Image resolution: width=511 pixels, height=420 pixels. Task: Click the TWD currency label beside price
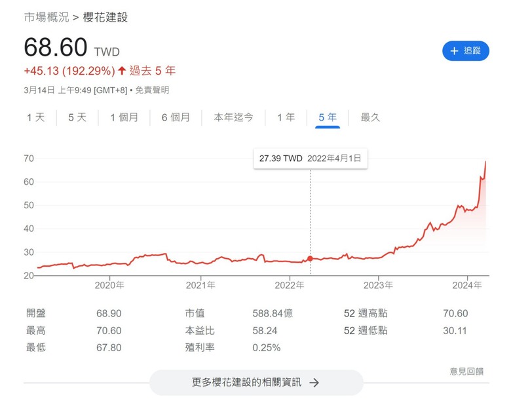[107, 52]
